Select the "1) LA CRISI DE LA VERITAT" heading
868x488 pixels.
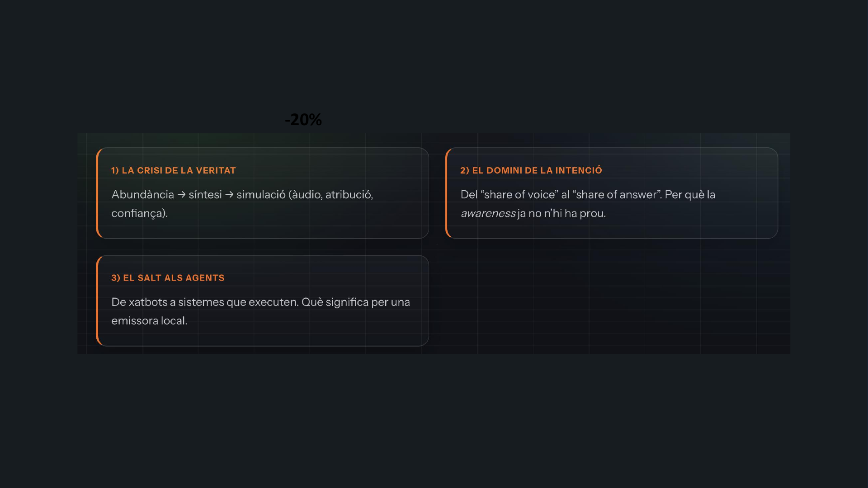click(174, 170)
